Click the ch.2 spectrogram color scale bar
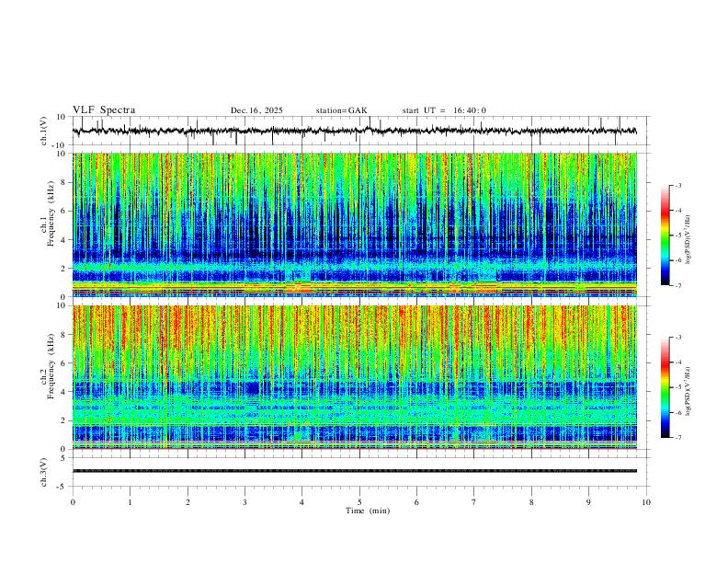 pyautogui.click(x=665, y=387)
